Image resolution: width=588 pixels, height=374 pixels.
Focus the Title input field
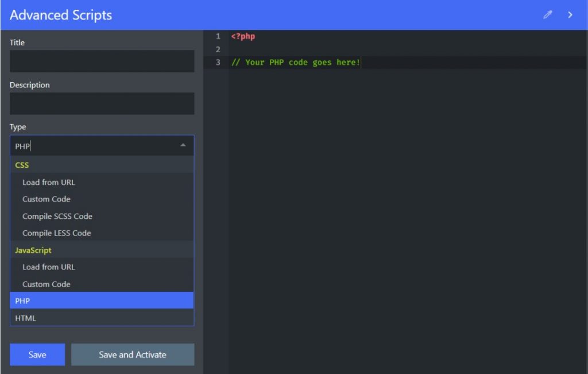102,61
